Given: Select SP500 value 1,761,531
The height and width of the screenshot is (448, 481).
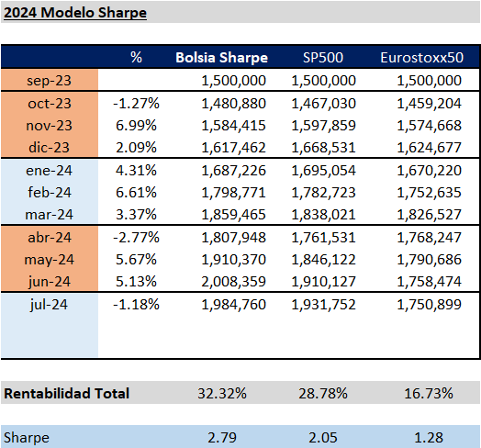Looking at the screenshot, I should tap(324, 238).
